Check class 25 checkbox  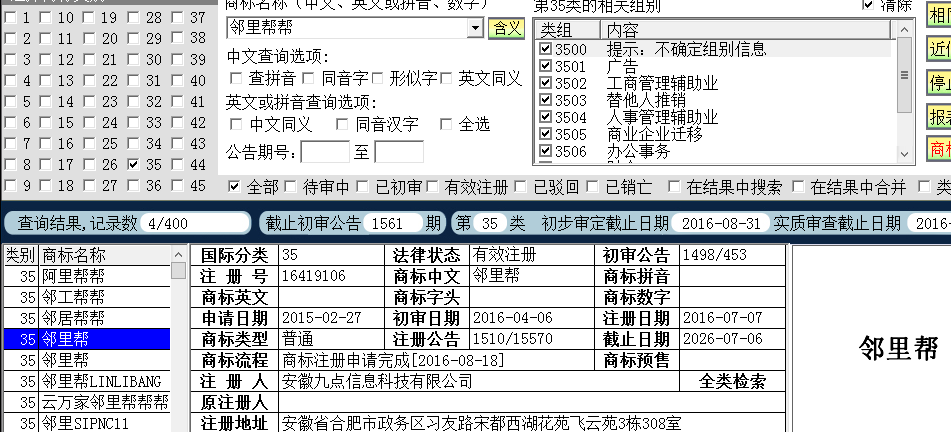[90, 144]
